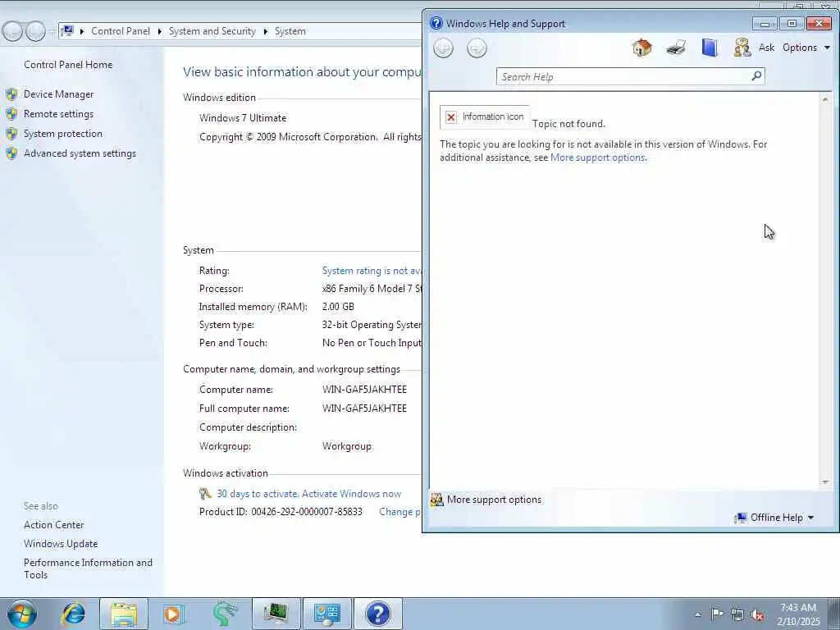Show hidden tray icons arrow

coord(697,614)
